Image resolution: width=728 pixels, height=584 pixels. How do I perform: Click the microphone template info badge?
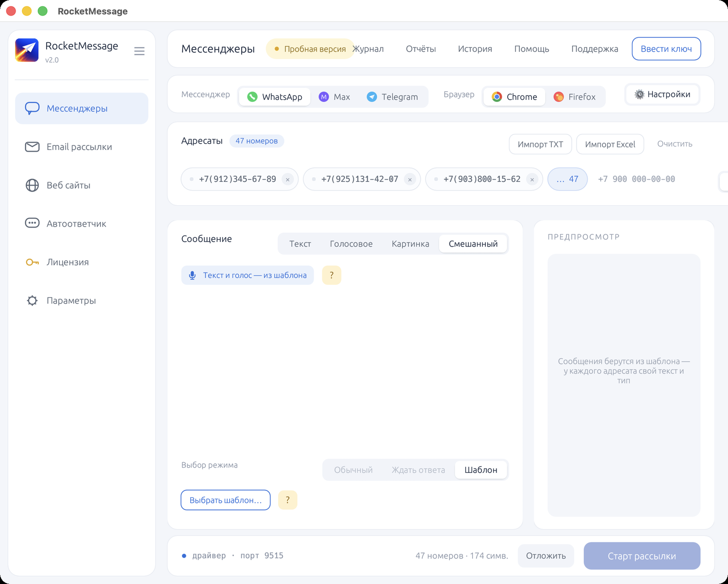pyautogui.click(x=248, y=275)
